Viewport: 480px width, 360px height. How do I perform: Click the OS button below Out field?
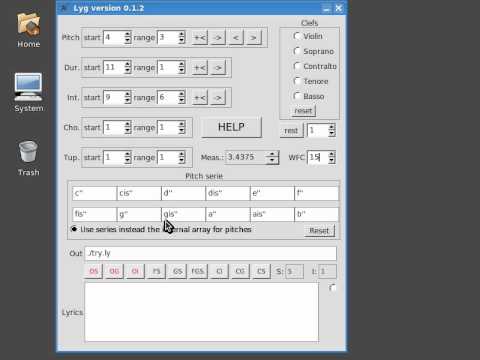pyautogui.click(x=94, y=271)
